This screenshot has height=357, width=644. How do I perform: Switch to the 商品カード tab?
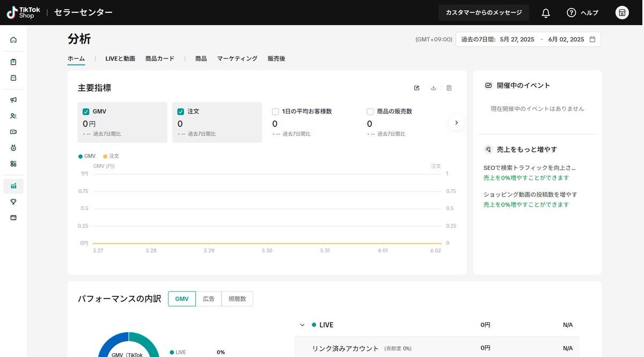click(160, 58)
